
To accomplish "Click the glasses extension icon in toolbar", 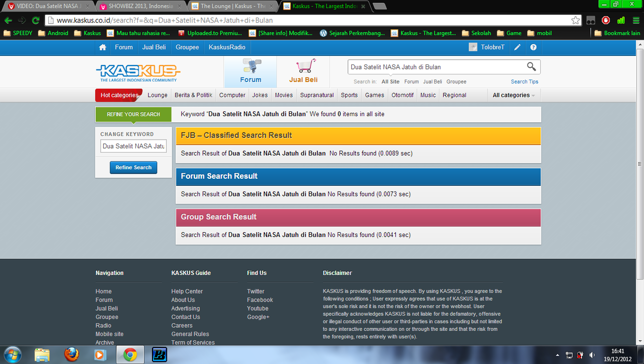I will 591,21.
